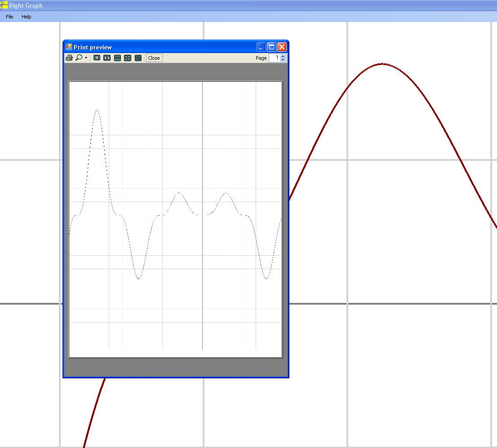Select six pages layout icon
497x448 pixels.
[138, 58]
